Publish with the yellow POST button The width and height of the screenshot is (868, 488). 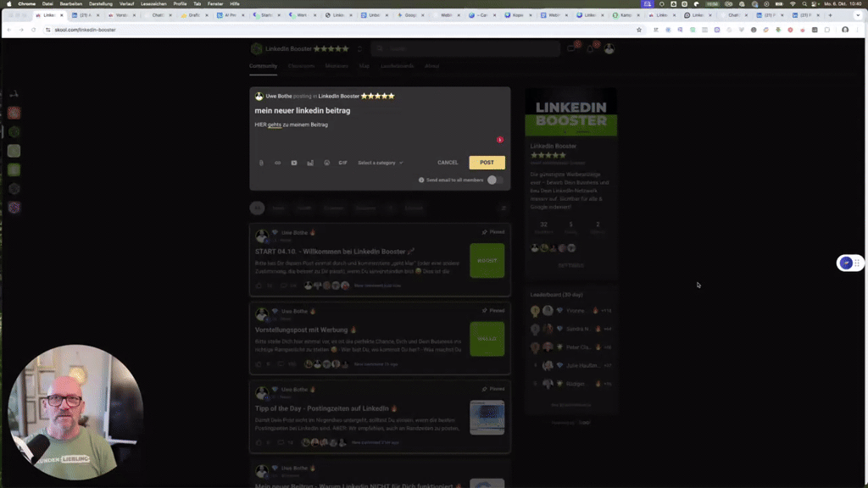coord(487,162)
